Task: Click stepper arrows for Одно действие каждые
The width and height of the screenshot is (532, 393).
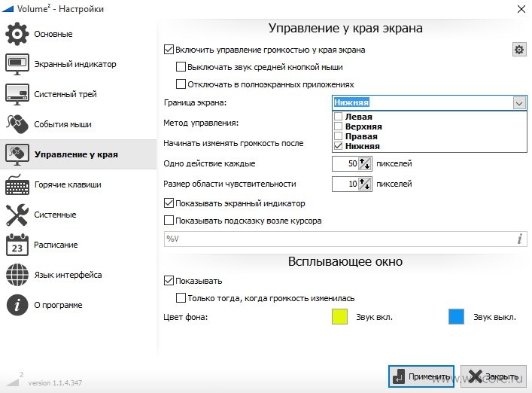Action: click(x=365, y=163)
